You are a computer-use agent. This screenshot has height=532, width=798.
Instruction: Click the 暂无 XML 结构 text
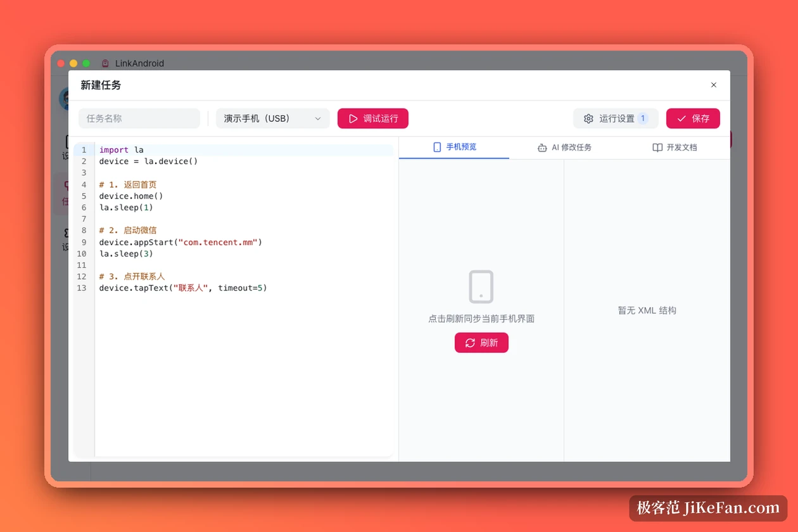647,310
